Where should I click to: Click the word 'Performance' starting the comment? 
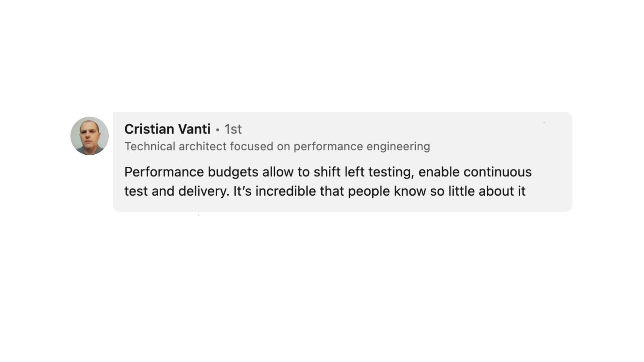(164, 172)
